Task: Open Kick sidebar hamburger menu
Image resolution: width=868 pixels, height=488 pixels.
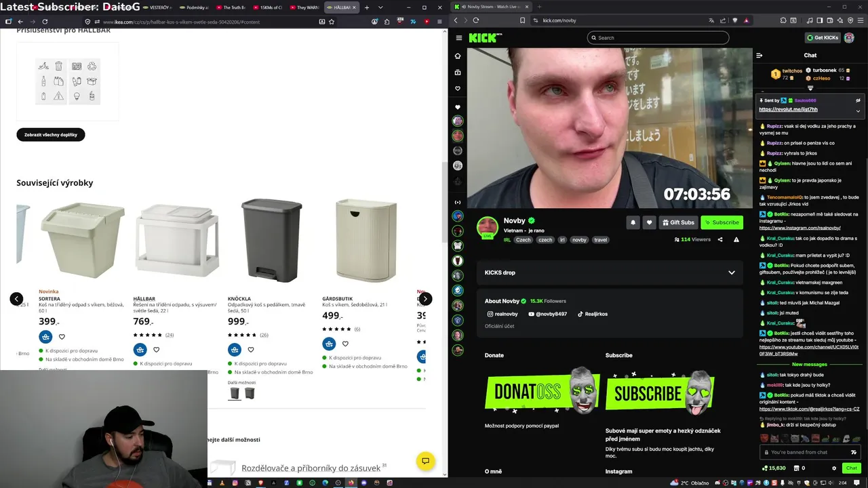Action: point(459,38)
